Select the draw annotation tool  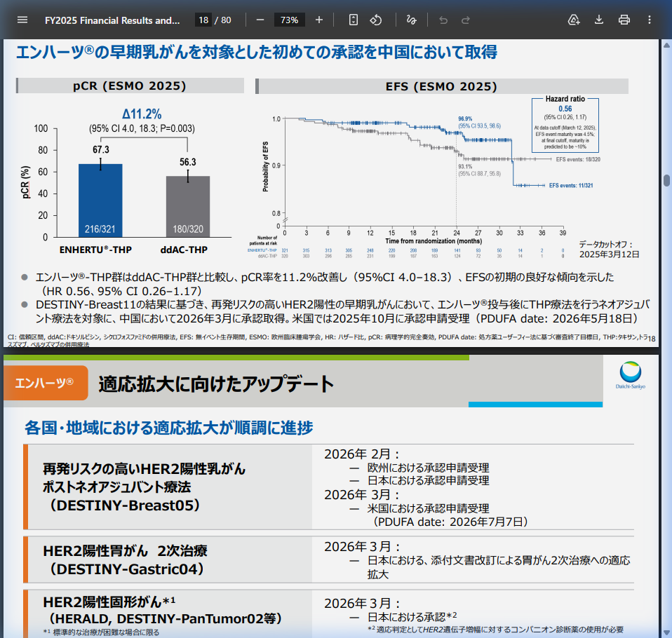[x=412, y=20]
